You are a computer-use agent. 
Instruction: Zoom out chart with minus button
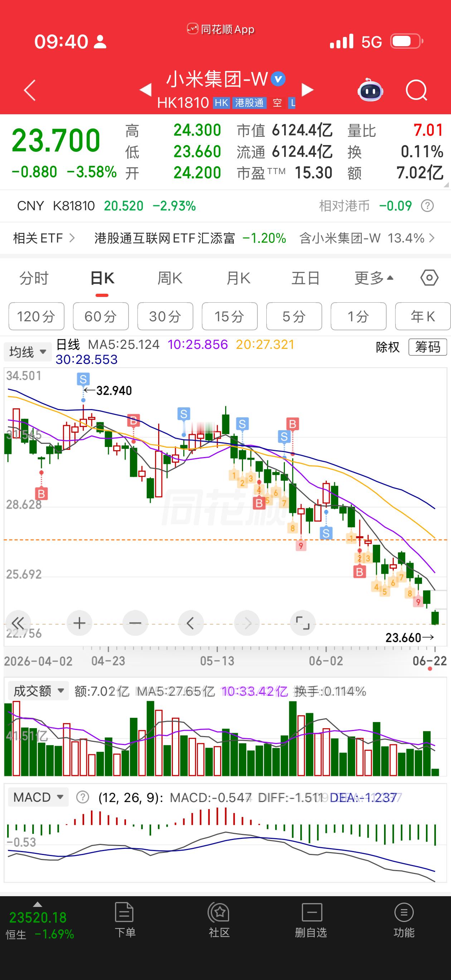(135, 623)
